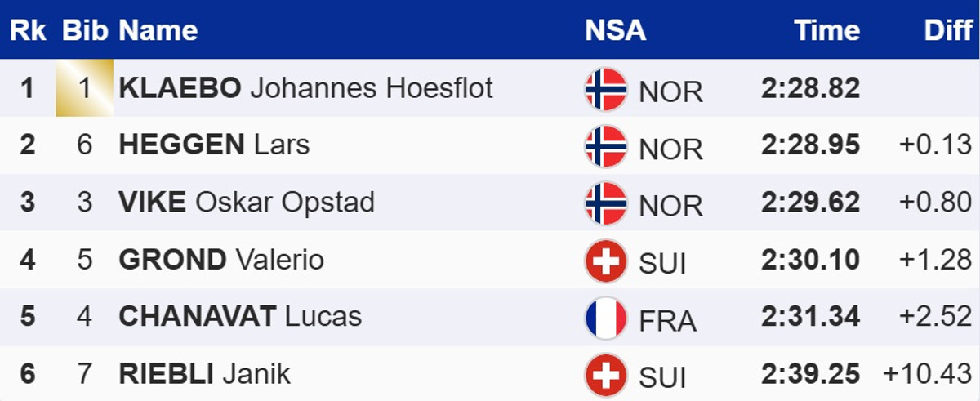Screen dimensions: 980x401
Task: Click Klaebo's winning time 2:28.82
Action: (810, 87)
